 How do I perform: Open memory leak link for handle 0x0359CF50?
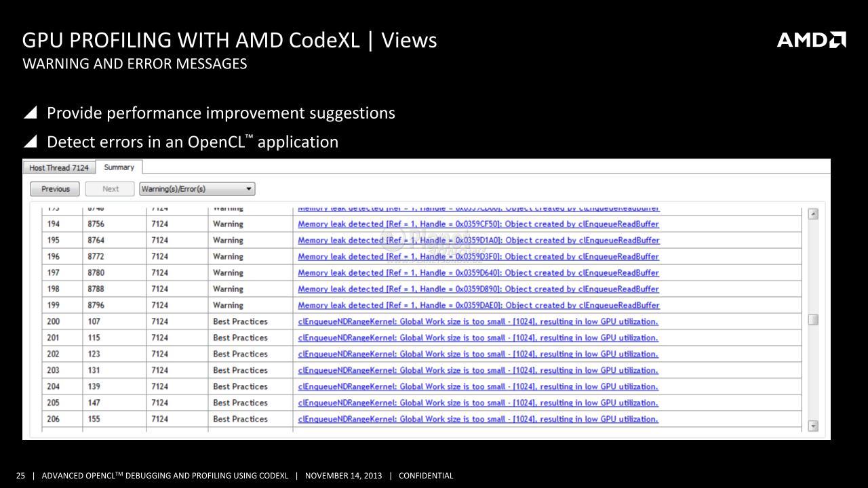(479, 224)
